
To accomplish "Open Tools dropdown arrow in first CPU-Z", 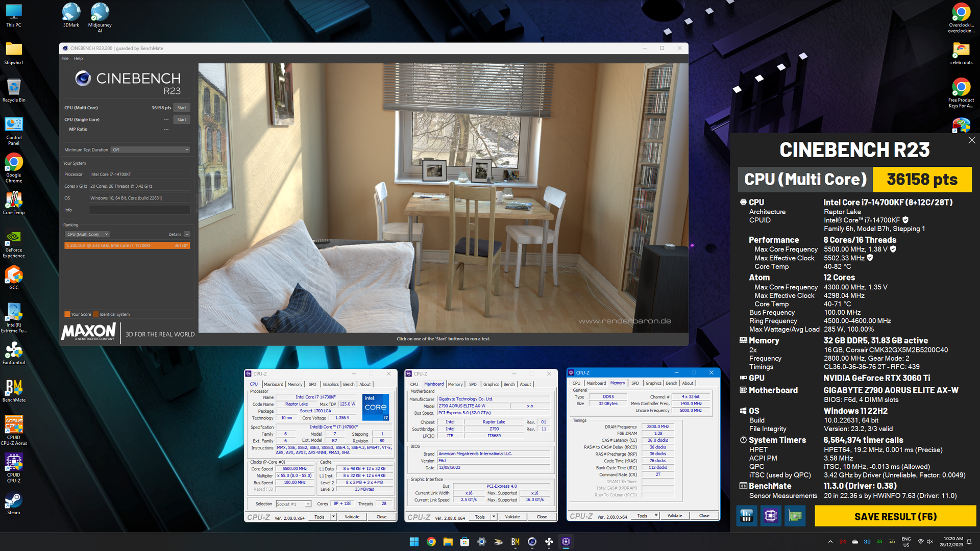I will point(333,517).
